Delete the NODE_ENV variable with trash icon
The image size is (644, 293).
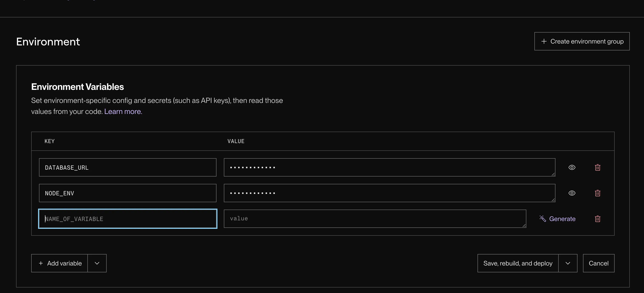point(597,193)
